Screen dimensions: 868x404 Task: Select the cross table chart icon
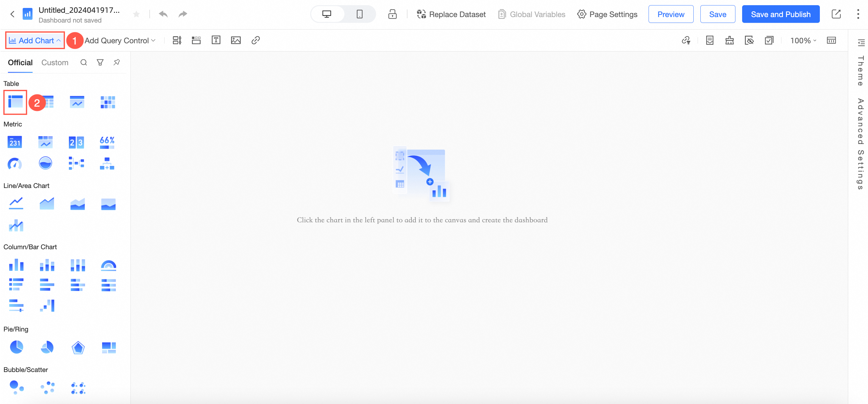[15, 102]
